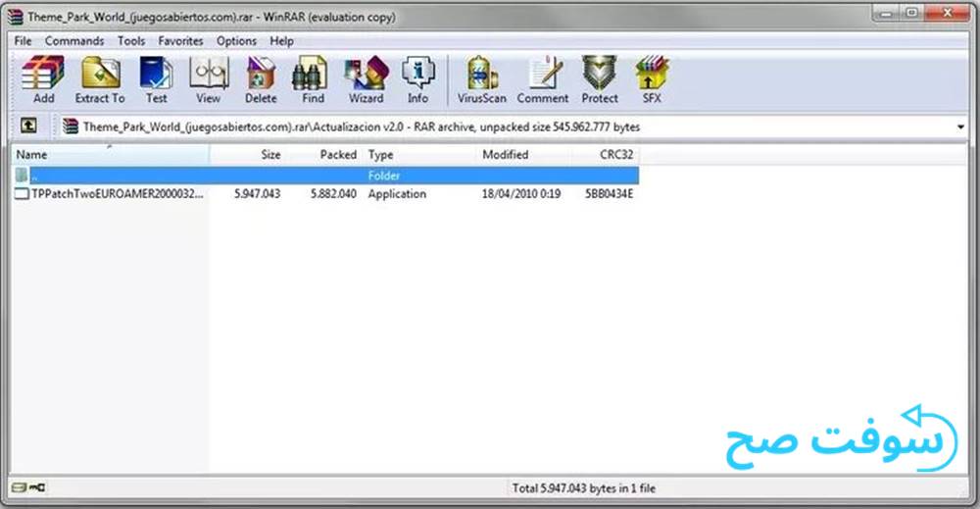Image resolution: width=980 pixels, height=509 pixels.
Task: Sort by the Name column header
Action: tap(110, 154)
